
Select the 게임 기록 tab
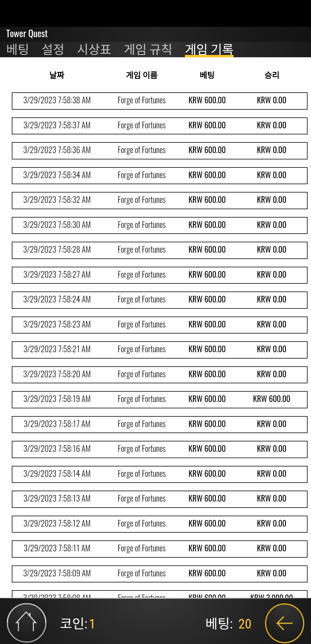tap(209, 49)
